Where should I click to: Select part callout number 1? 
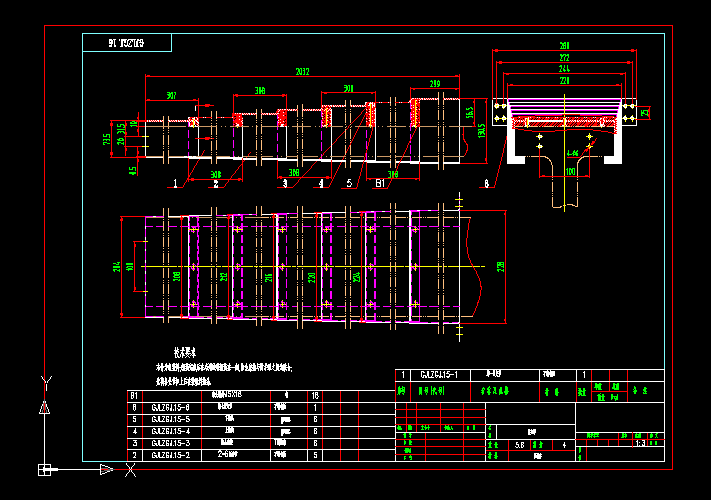click(174, 184)
